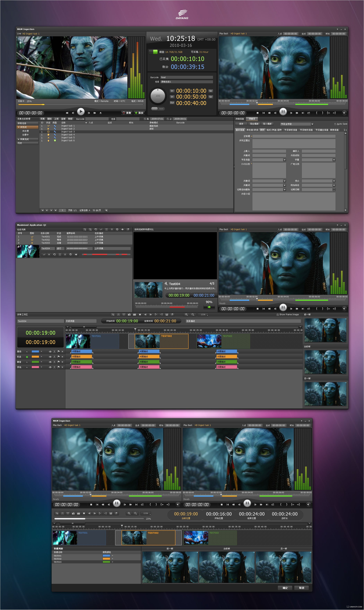Screen dimensions: 364x610
Task: Open the 节目审核信息 tab
Action: (291, 130)
